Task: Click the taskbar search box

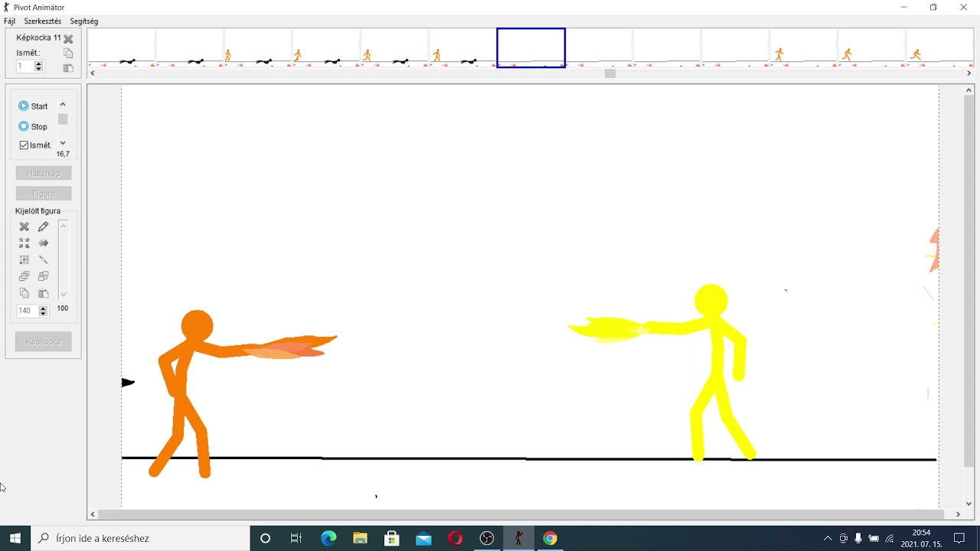Action: [x=140, y=538]
